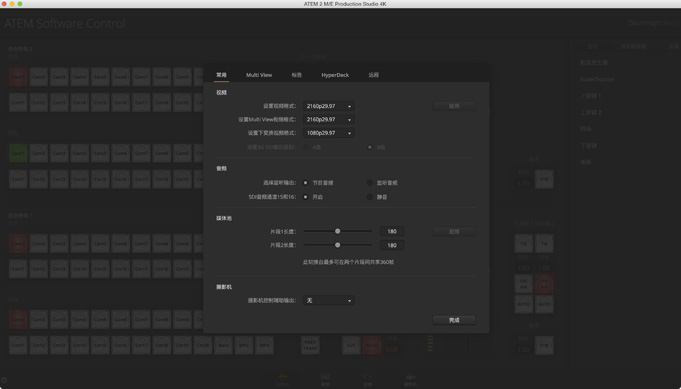Open the 远程 settings tab
681x389 pixels.
pyautogui.click(x=374, y=75)
